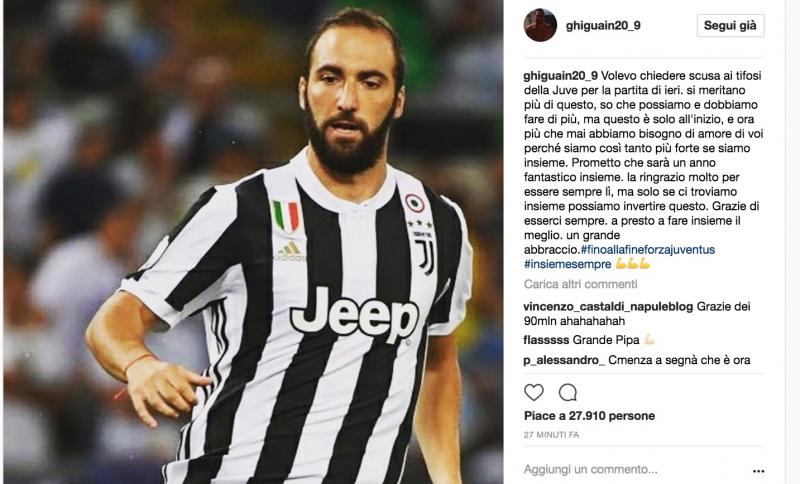Like the post with the heart icon

(x=534, y=393)
